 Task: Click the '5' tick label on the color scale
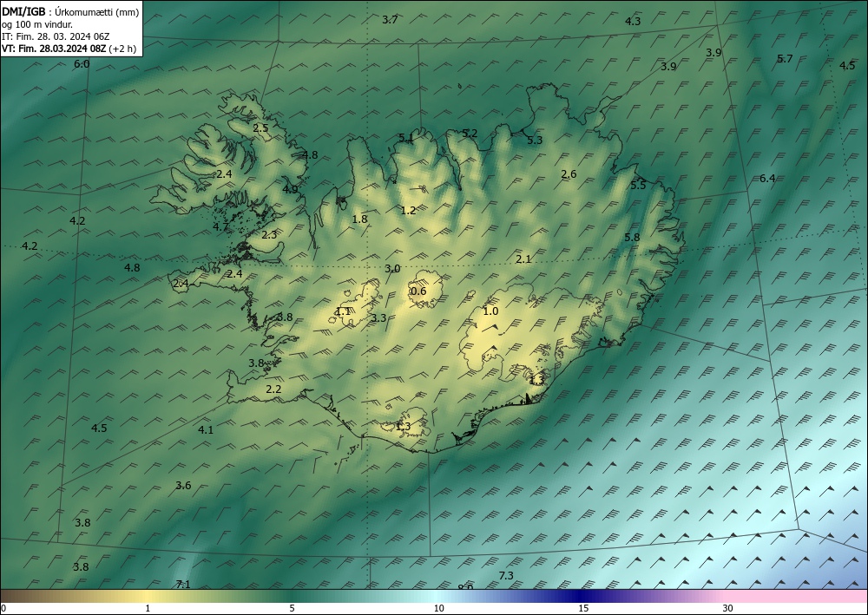[292, 608]
